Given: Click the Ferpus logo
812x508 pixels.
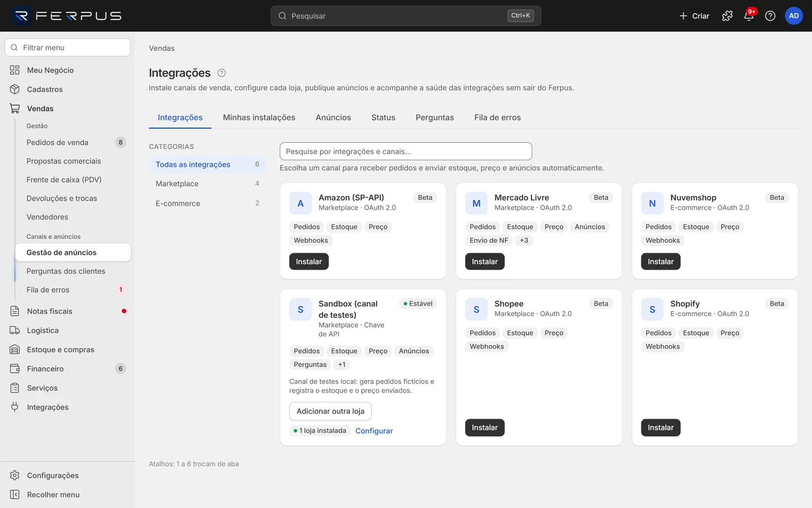Looking at the screenshot, I should [67, 16].
